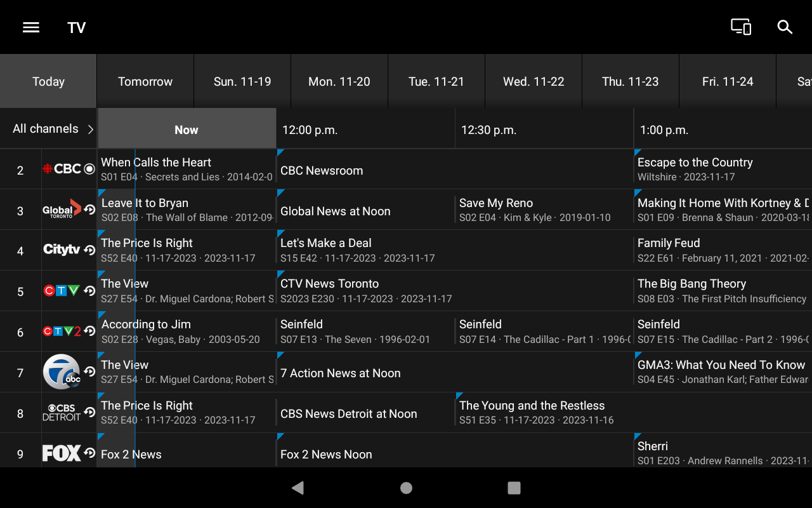The image size is (812, 508).
Task: Open According to Jim listing
Action: (187, 331)
